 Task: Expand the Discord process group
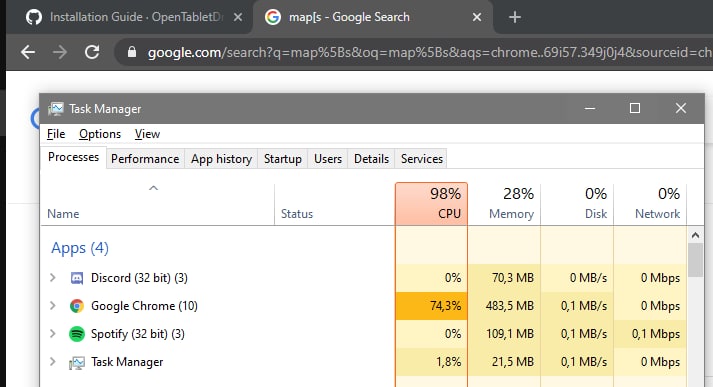(x=53, y=277)
